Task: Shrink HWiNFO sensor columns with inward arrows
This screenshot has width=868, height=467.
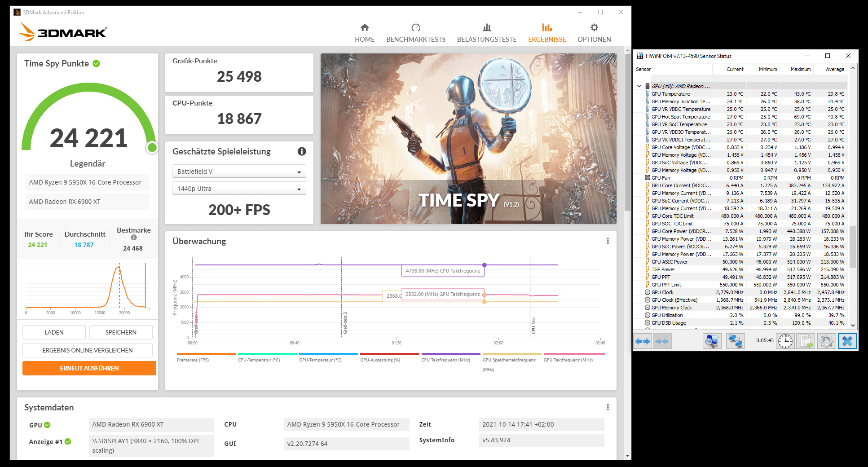Action: pos(662,341)
